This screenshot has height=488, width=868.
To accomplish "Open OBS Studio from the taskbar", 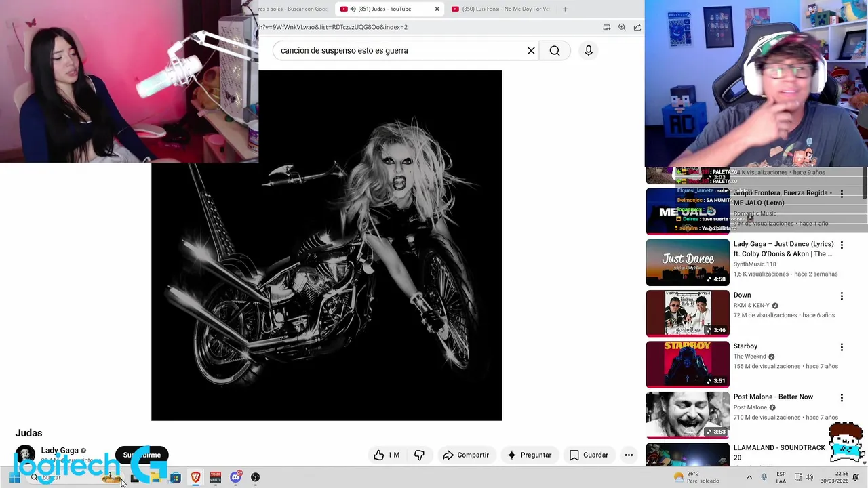I will coord(255,477).
